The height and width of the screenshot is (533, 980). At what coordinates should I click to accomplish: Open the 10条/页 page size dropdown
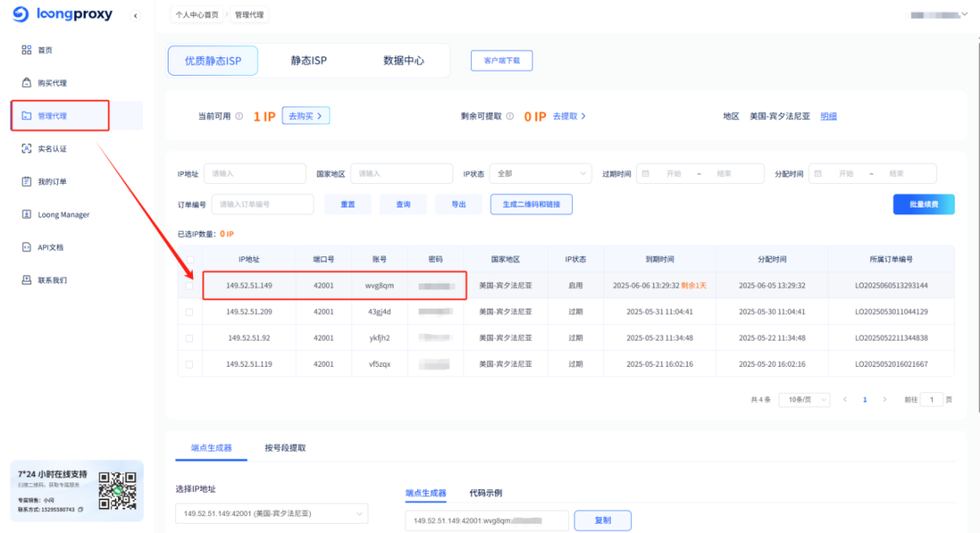805,399
